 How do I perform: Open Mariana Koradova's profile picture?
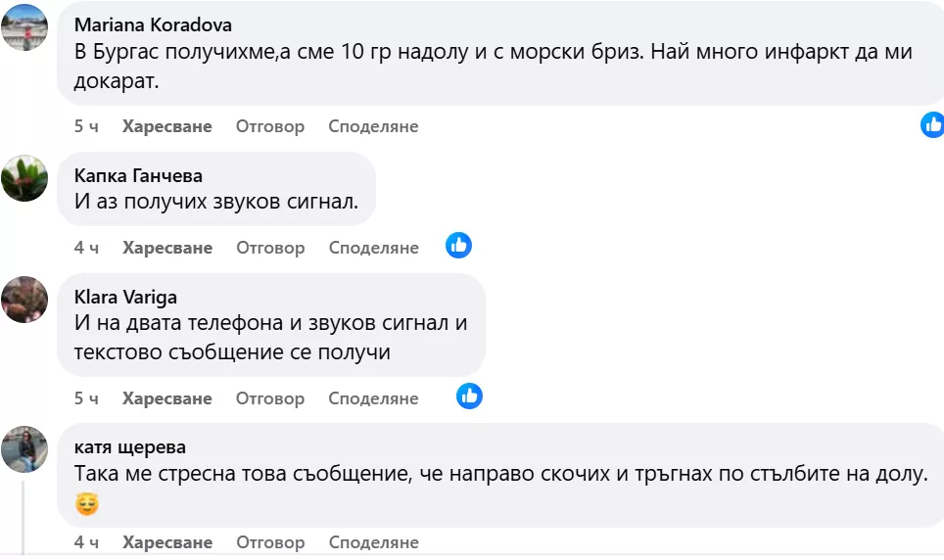(x=24, y=27)
